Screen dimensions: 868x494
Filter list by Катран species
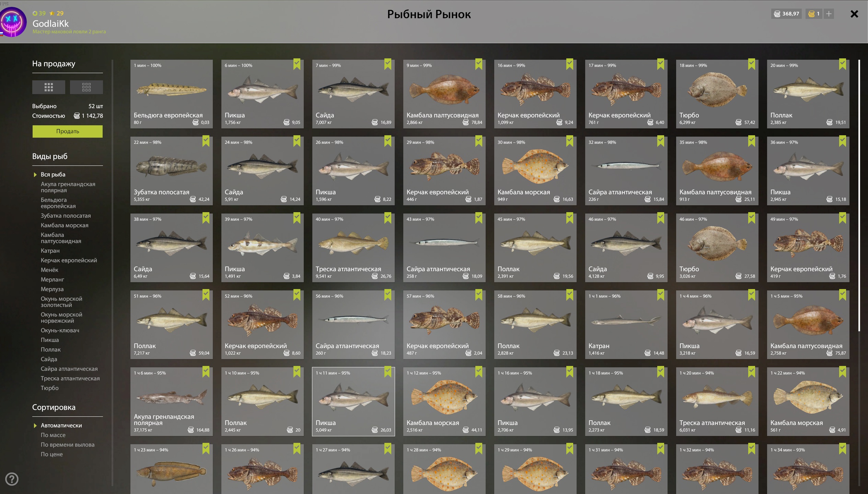[50, 251]
